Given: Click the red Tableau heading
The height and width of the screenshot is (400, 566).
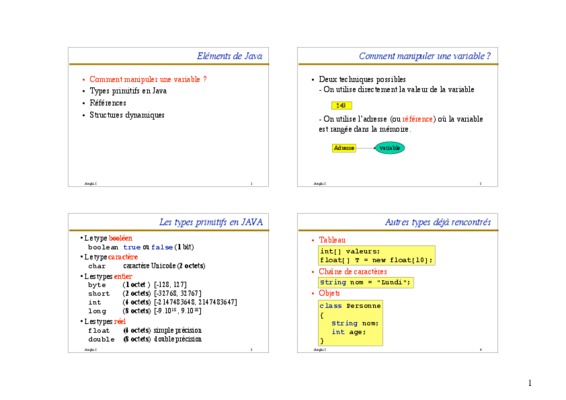Looking at the screenshot, I should click(332, 240).
